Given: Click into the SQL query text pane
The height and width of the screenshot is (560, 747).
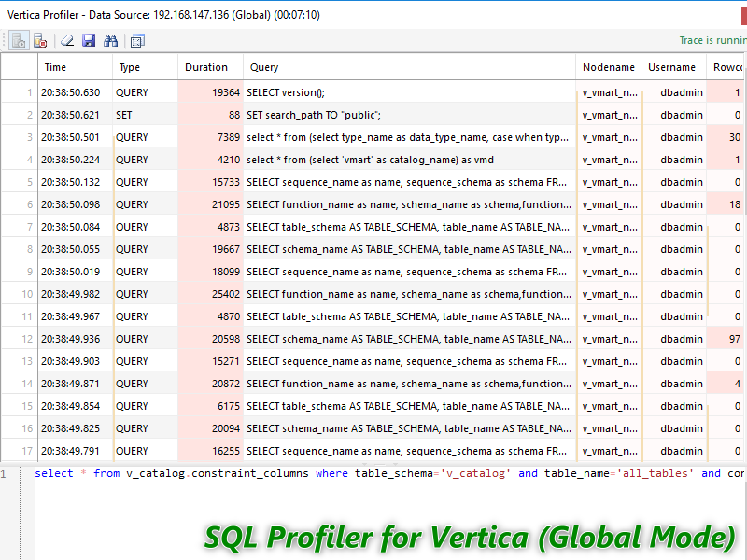Looking at the screenshot, I should 389,512.
